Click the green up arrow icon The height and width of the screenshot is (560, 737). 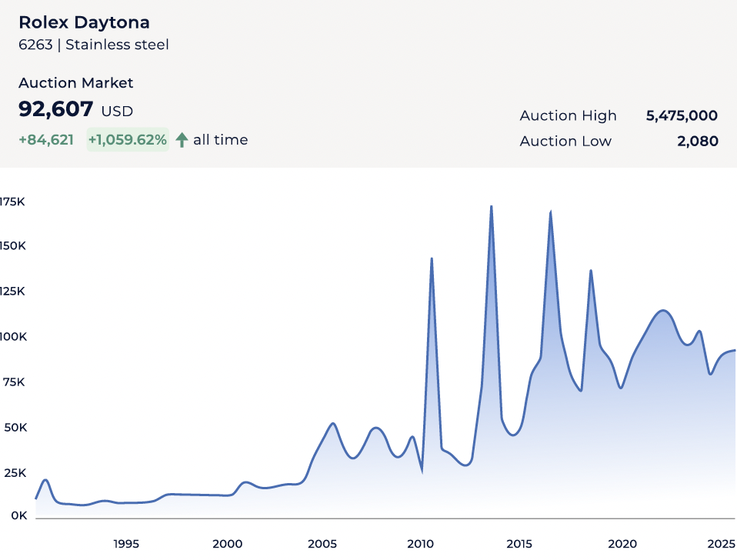(x=182, y=140)
